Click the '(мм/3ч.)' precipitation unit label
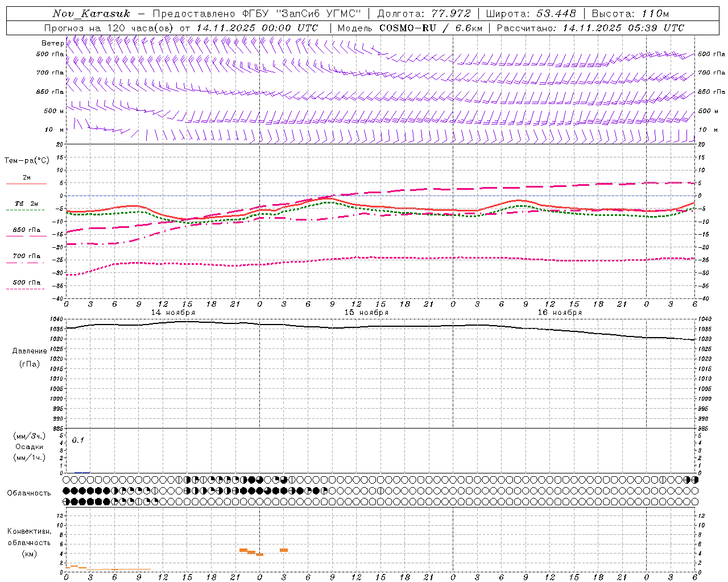The width and height of the screenshot is (728, 582). tap(29, 436)
